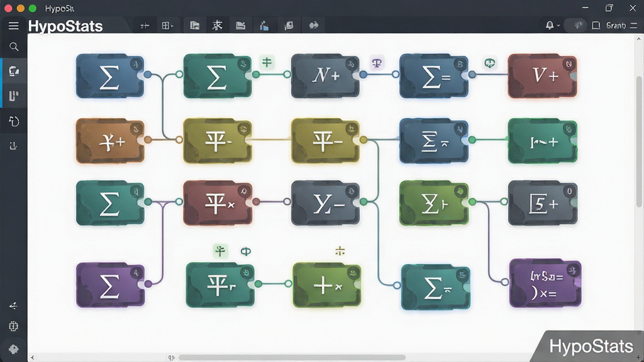The image size is (644, 362).
Task: Select the red 平× node
Action: [x=218, y=203]
